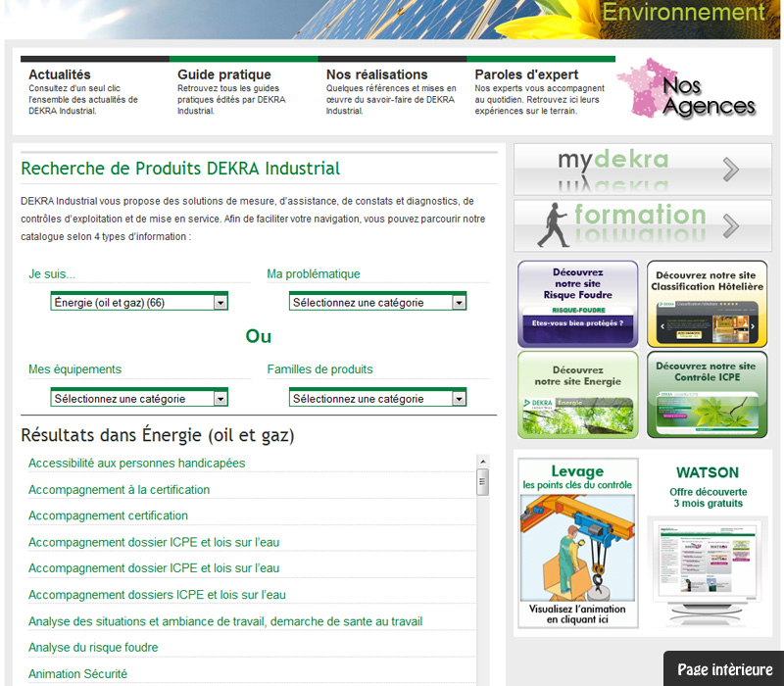Viewport: 784px width, 686px height.
Task: Click the results list scrollbar thumb
Action: (x=482, y=482)
